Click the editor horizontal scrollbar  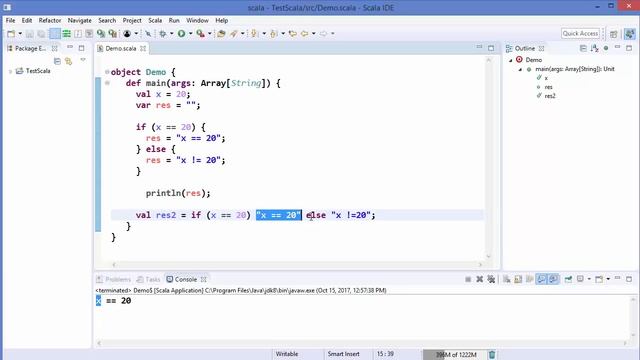coord(297,264)
